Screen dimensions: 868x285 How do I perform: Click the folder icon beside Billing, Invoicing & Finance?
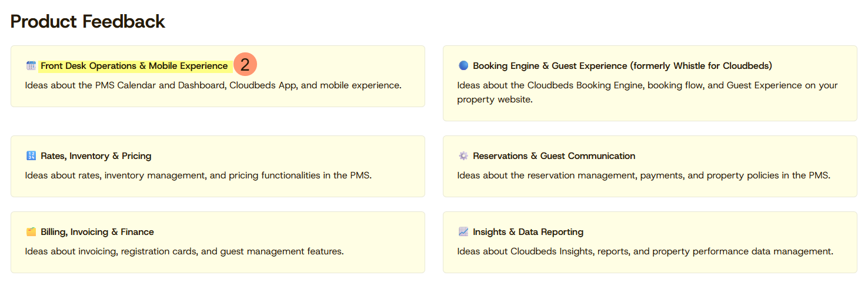(x=31, y=232)
